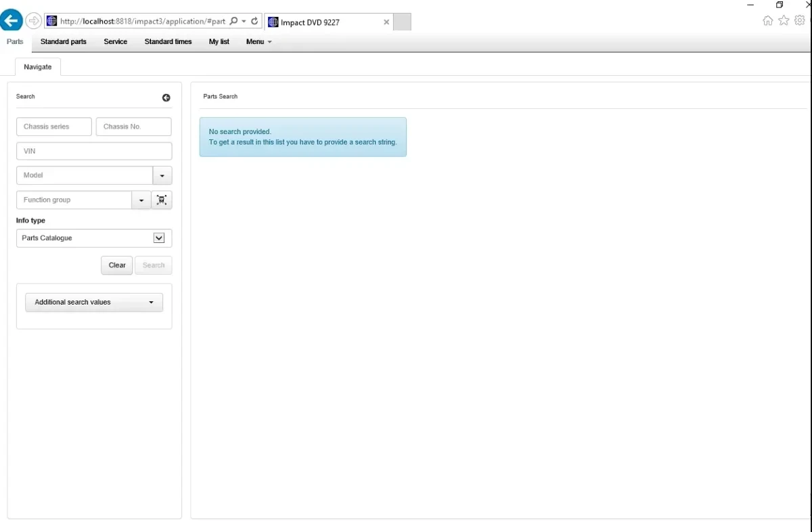Click the address bar dropdown arrow
The image size is (812, 532).
pos(244,21)
